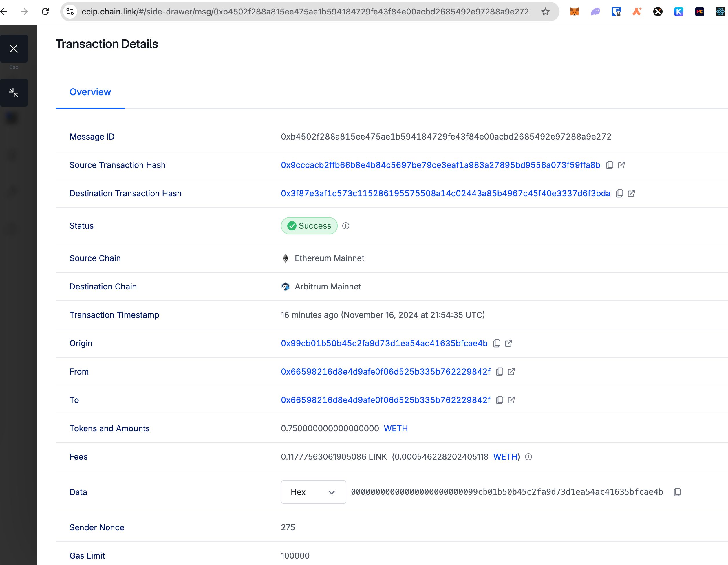
Task: Open the React developer tools extension
Action: pos(720,12)
